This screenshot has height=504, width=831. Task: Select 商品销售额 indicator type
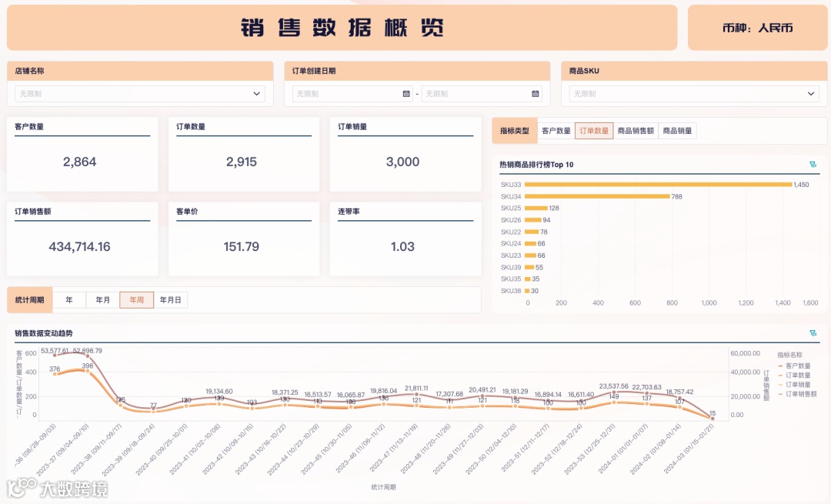point(636,131)
